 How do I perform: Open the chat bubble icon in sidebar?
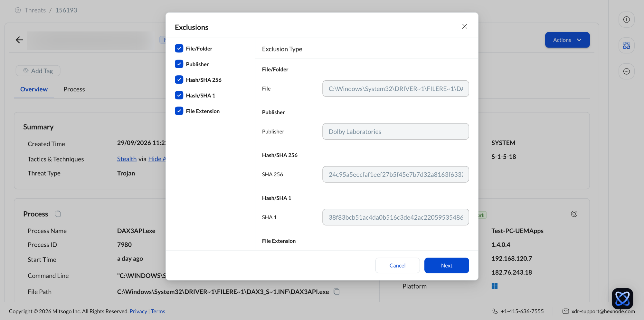[x=626, y=71]
